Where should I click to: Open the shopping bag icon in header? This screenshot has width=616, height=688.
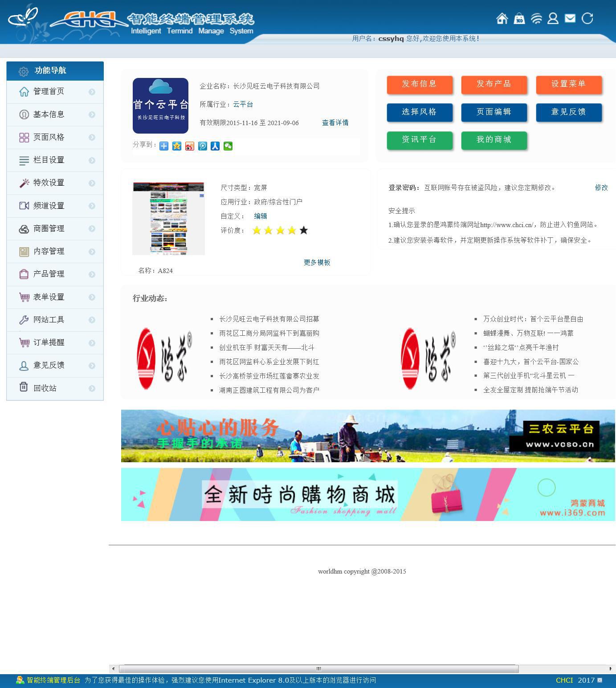click(519, 19)
